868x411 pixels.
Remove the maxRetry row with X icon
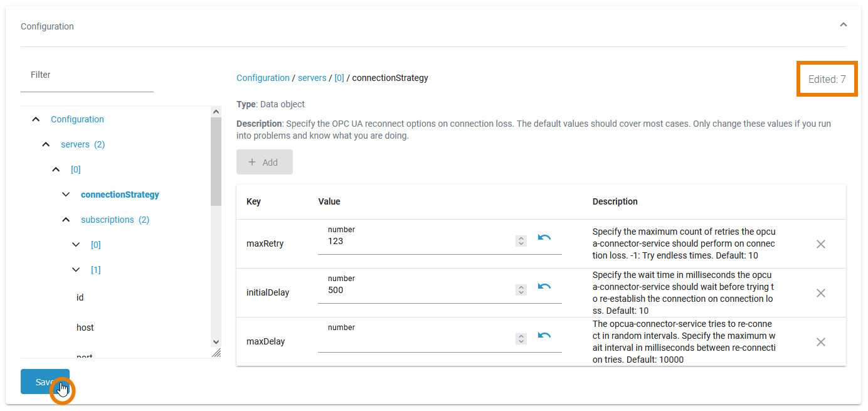820,244
